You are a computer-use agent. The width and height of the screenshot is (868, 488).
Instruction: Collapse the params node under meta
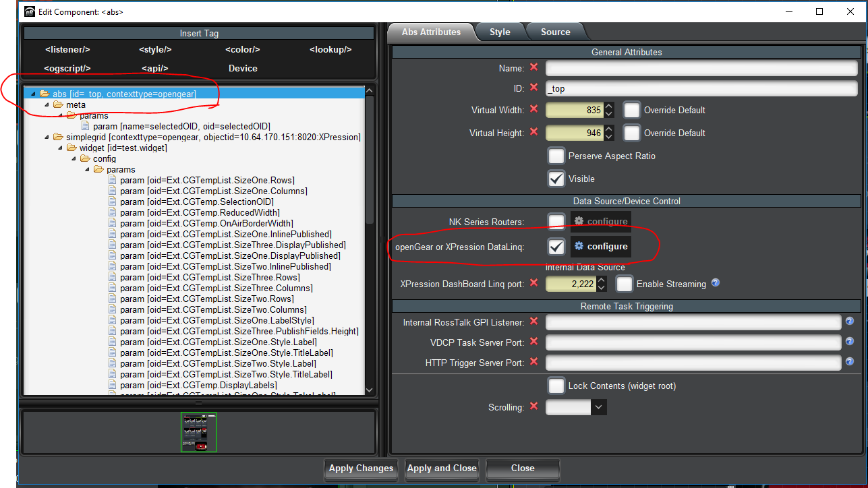click(60, 115)
